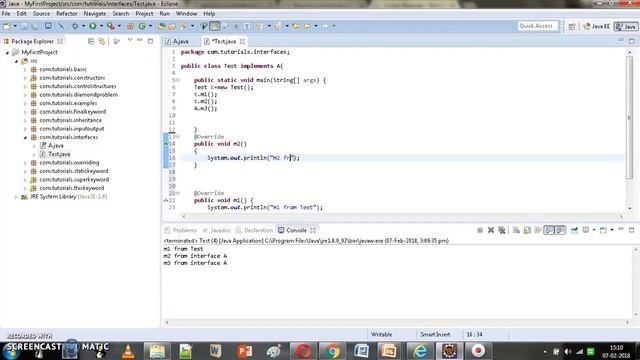The width and height of the screenshot is (640, 360).
Task: Open Internet Explorer from the taskbar
Action: coord(420,351)
